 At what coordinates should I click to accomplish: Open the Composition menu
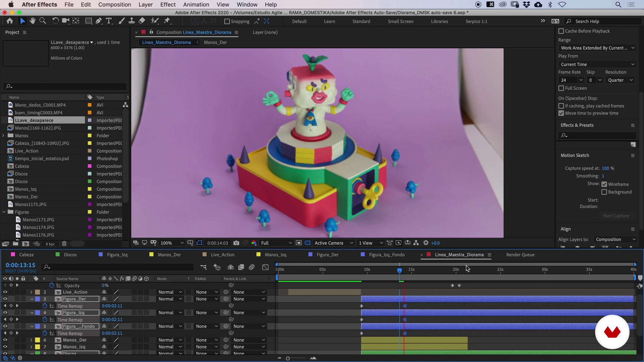point(114,4)
